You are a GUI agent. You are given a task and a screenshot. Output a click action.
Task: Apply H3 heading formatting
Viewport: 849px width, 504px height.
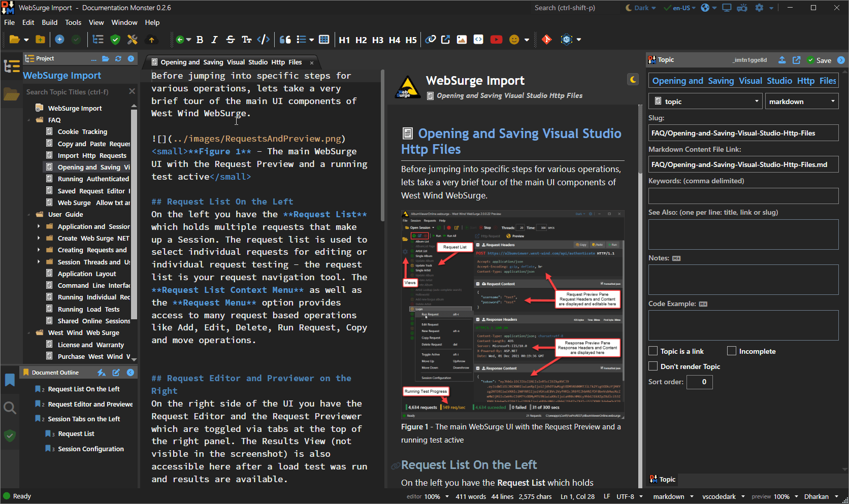tap(378, 40)
